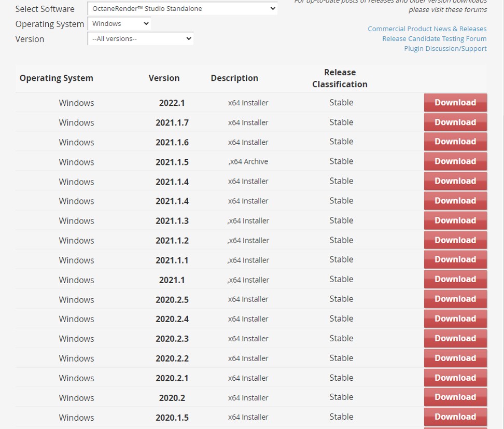Image resolution: width=504 pixels, height=429 pixels.
Task: Click the 2021.1.5 version cell
Action: pyautogui.click(x=172, y=162)
